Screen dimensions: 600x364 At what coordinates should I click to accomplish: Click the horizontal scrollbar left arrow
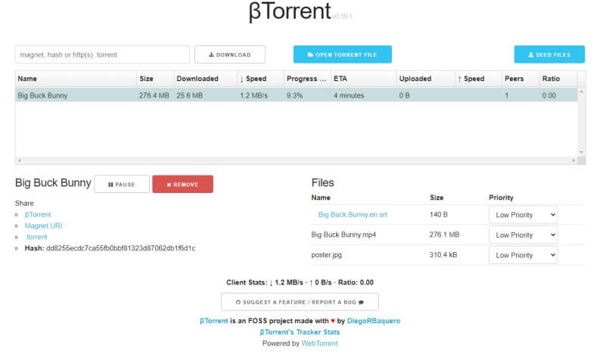point(19,160)
